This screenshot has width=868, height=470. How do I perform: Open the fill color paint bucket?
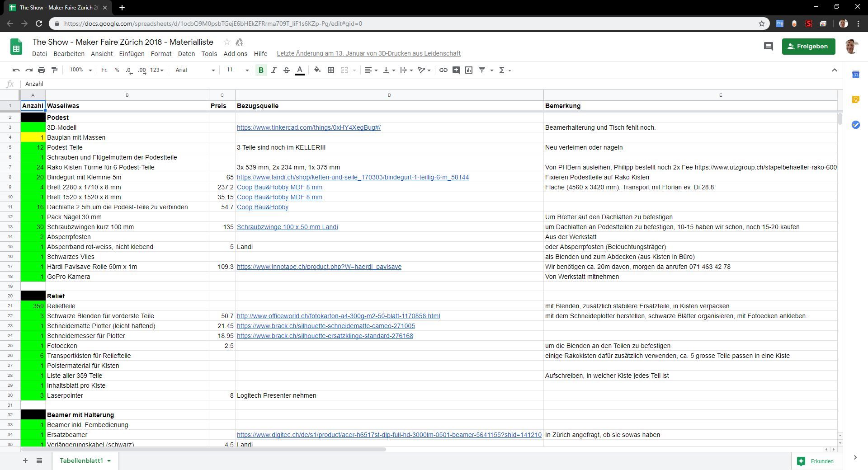coord(317,70)
